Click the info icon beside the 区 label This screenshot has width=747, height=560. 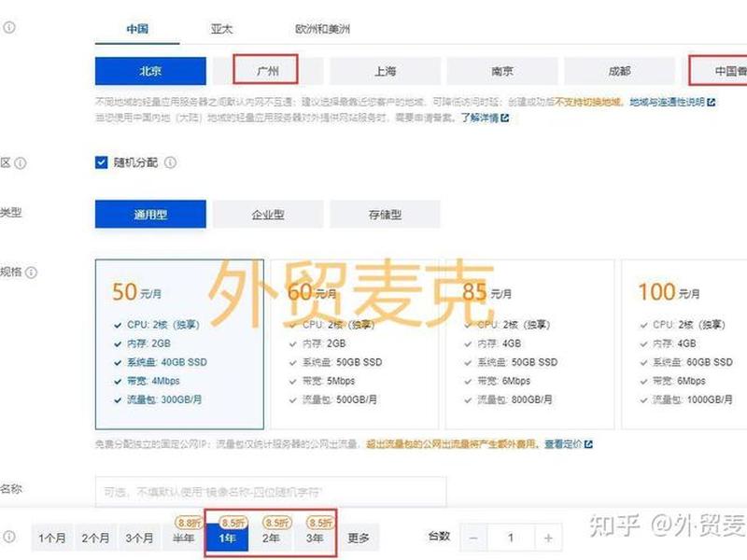click(x=21, y=163)
